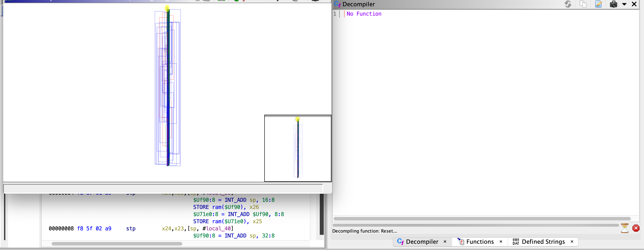Click the pencil export icon in Decompiler toolbar

click(599, 4)
